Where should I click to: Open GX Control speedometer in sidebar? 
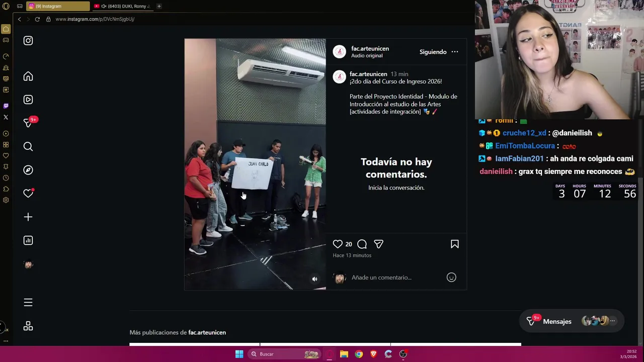[x=6, y=56]
